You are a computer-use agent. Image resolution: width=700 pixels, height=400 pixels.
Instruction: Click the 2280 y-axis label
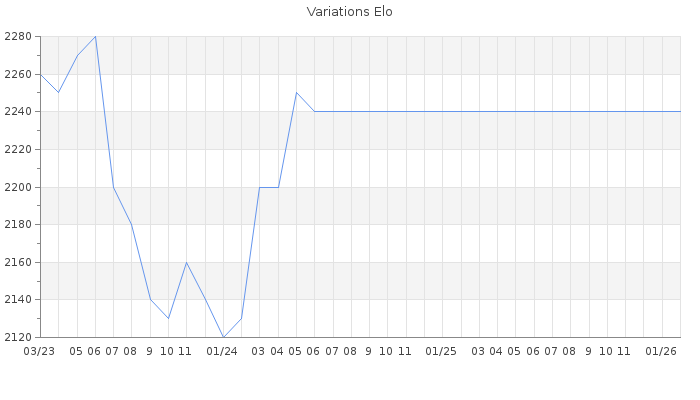click(18, 37)
